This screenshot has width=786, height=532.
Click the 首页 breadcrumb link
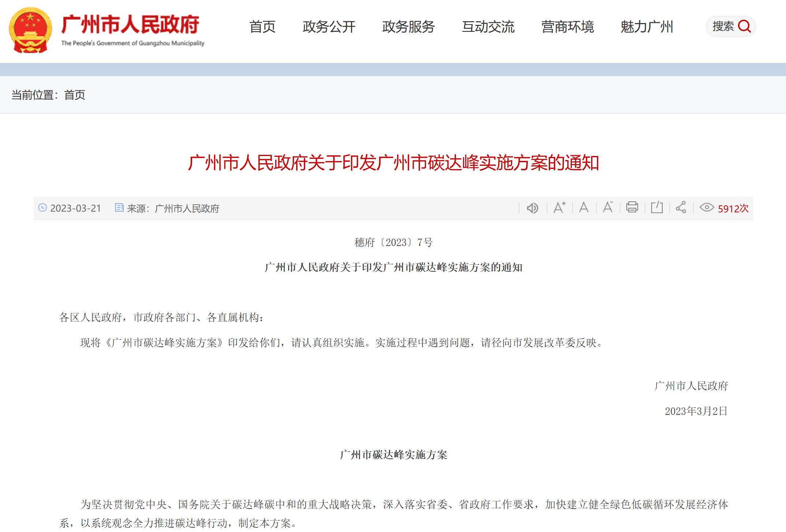pyautogui.click(x=75, y=95)
